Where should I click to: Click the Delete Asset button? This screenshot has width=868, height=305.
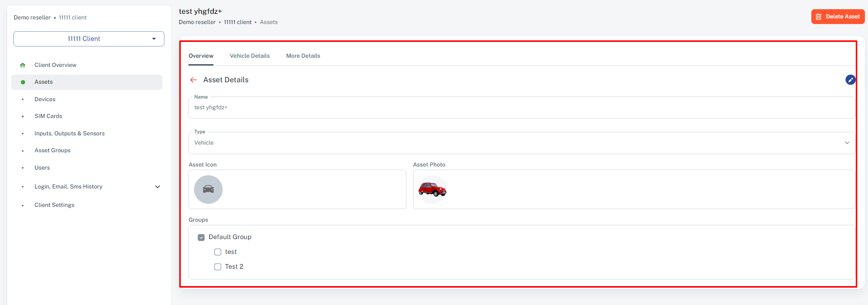838,17
